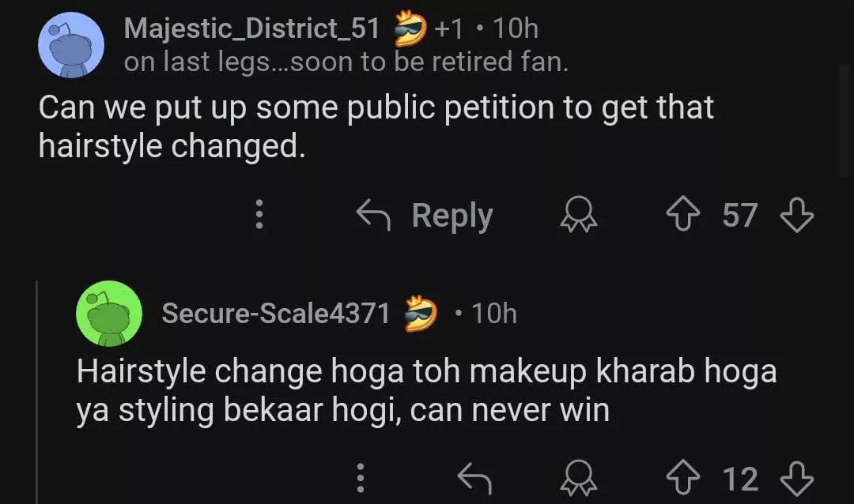Open three-dot menu on Majestic_District_51's comment
Viewport: 854px width, 504px height.
coord(259,215)
